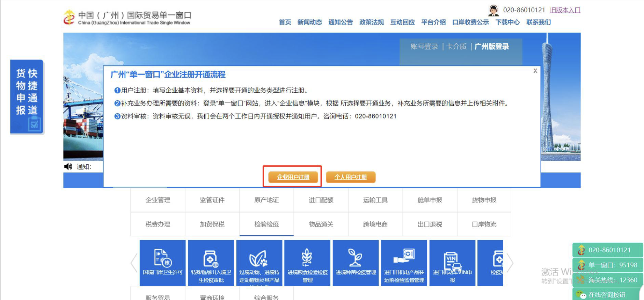
Task: Click the 海关热线: 12360 button
Action: click(608, 280)
